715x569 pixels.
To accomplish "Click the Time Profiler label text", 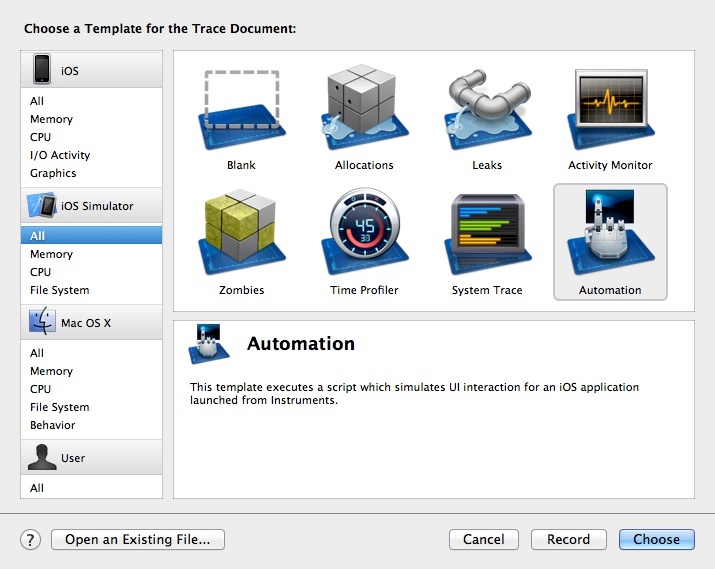I will (x=364, y=290).
